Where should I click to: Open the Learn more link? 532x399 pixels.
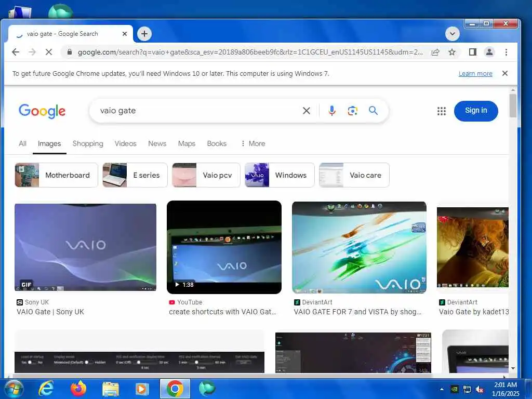[x=475, y=74]
